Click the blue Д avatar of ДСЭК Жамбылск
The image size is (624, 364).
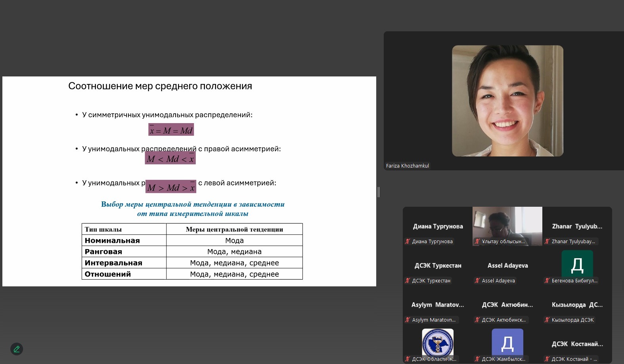[507, 342]
